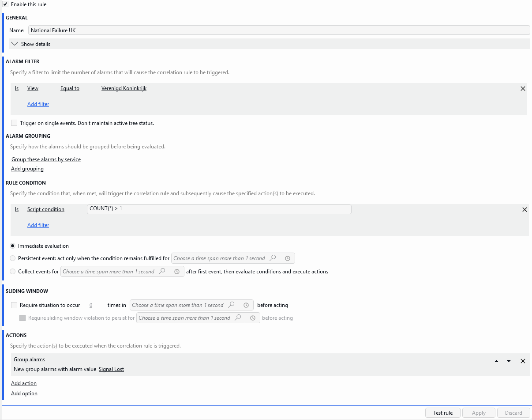This screenshot has height=420, width=532.
Task: Change the 'Equal to' comparison
Action: click(x=70, y=88)
